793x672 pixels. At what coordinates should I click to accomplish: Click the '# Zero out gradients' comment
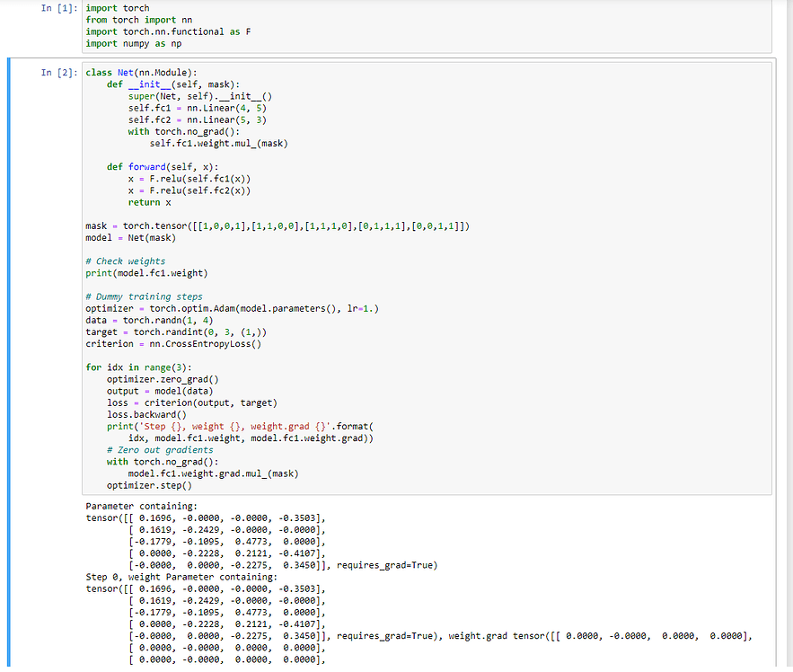click(160, 450)
